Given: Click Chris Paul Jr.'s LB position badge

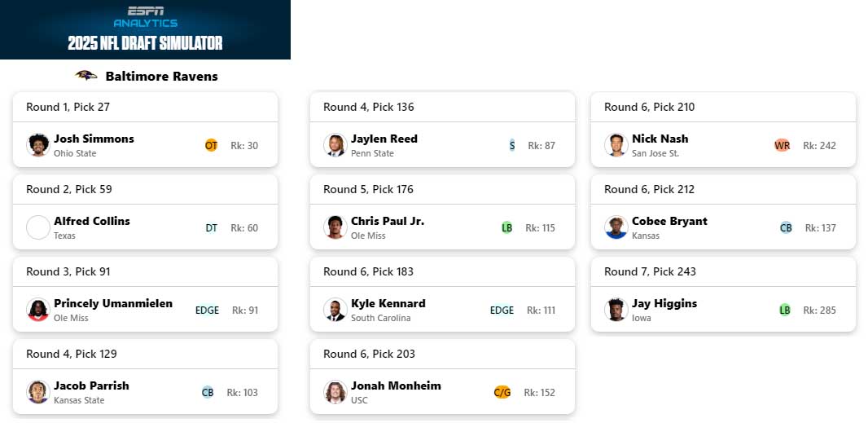Looking at the screenshot, I should [506, 228].
